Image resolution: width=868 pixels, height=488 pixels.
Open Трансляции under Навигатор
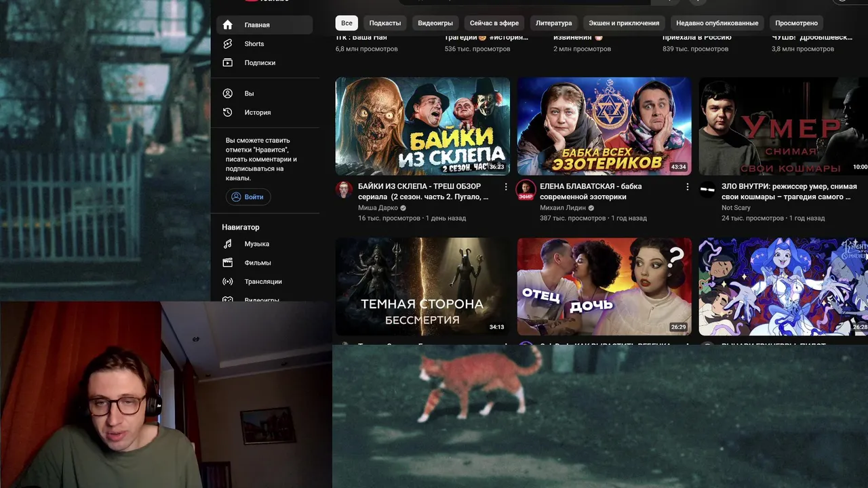point(264,282)
